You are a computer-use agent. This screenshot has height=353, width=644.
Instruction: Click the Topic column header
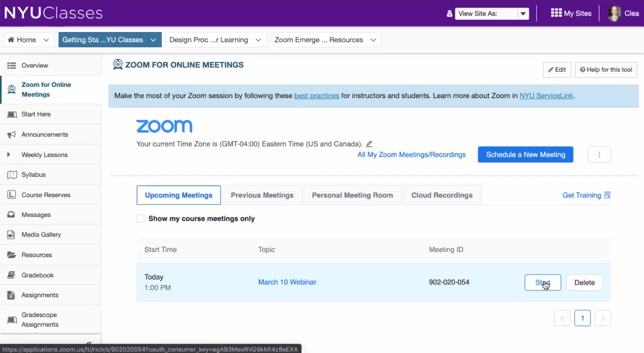267,250
